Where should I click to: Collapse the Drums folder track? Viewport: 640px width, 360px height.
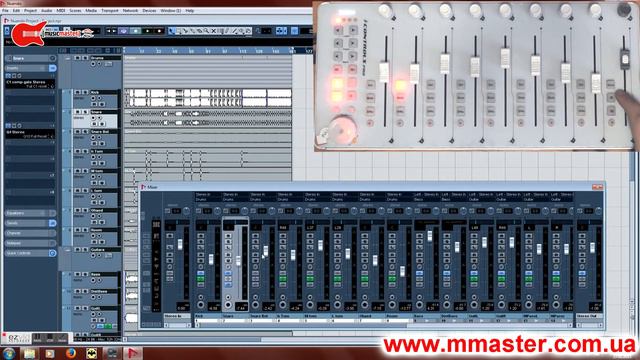point(68,58)
